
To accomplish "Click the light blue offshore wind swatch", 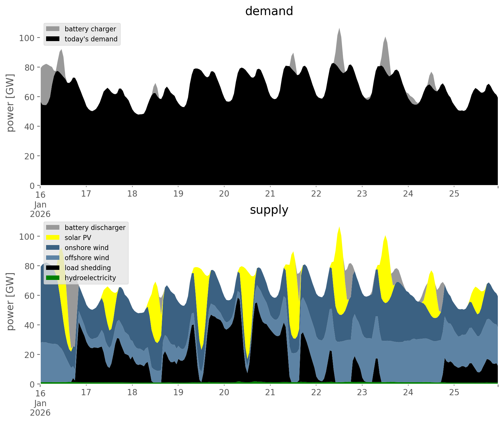I will [x=53, y=258].
